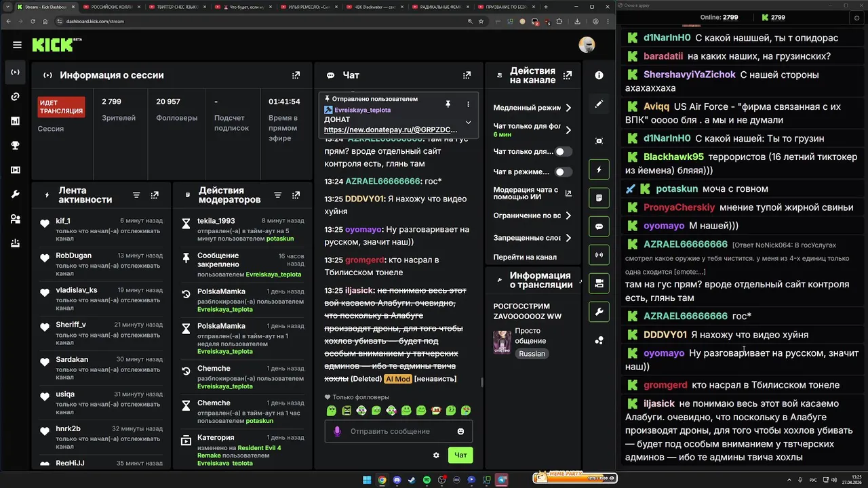Image resolution: width=868 pixels, height=488 pixels.
Task: Open pinned message three-dot options
Action: (x=468, y=104)
